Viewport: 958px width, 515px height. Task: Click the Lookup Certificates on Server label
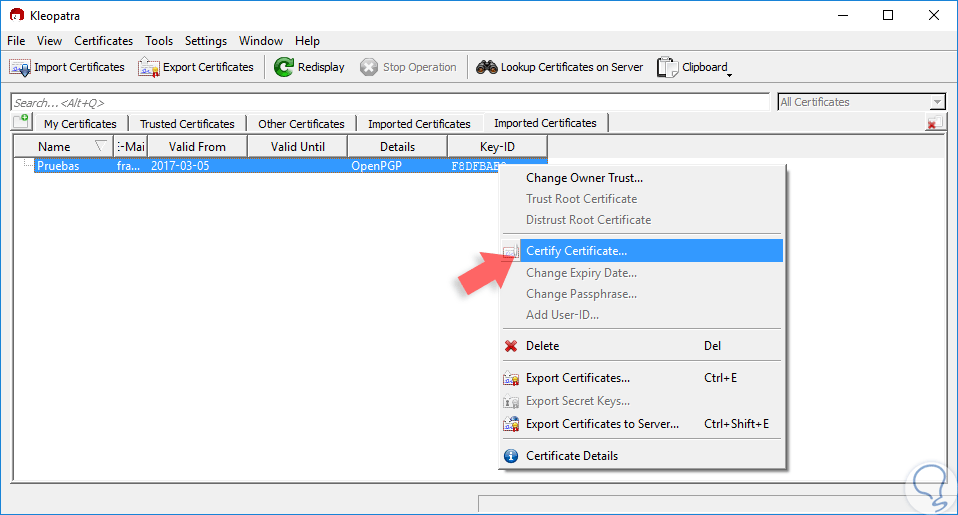[572, 67]
